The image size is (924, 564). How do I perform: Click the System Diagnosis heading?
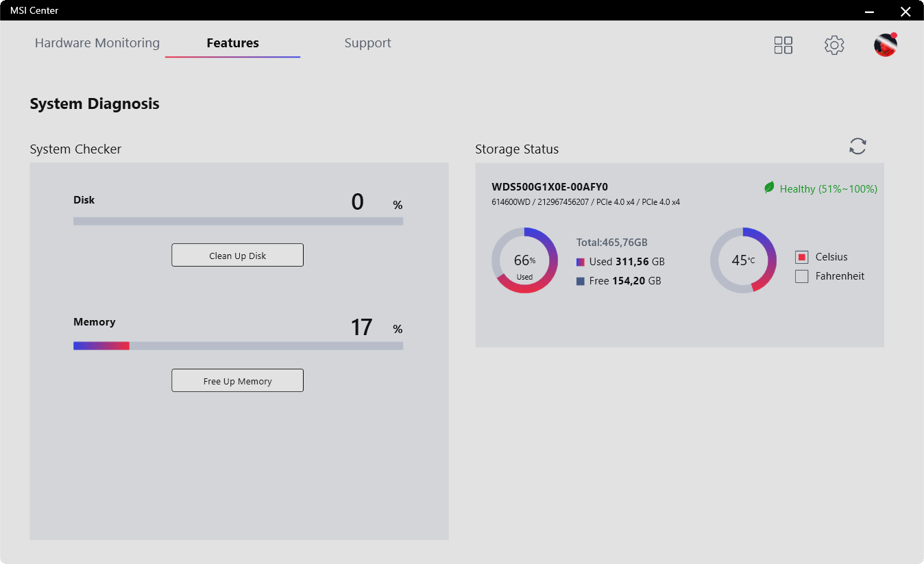(x=95, y=104)
